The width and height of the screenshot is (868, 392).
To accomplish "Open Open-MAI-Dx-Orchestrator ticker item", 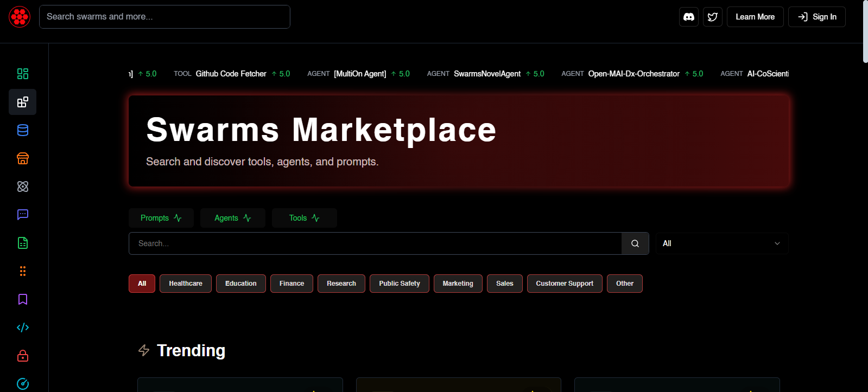I will point(632,74).
